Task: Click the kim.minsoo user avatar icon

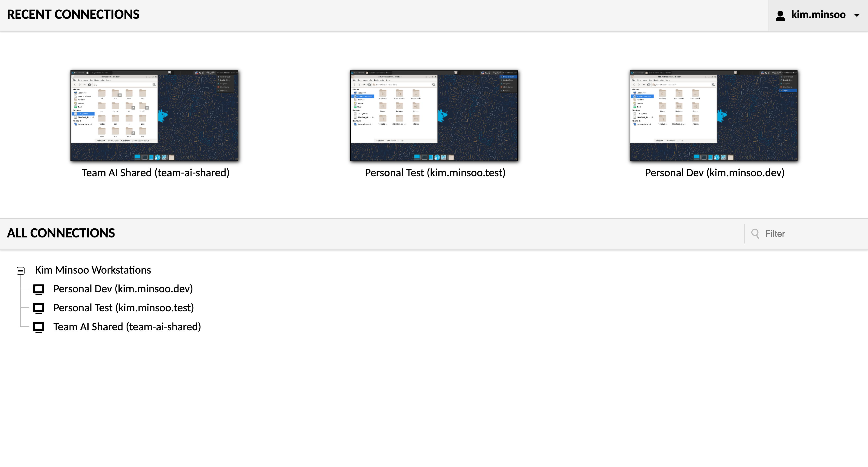Action: [x=780, y=16]
